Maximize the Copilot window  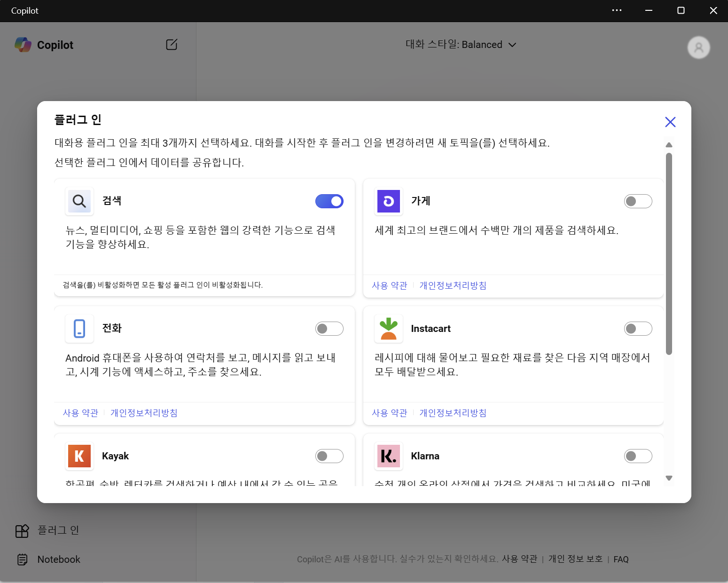[681, 10]
